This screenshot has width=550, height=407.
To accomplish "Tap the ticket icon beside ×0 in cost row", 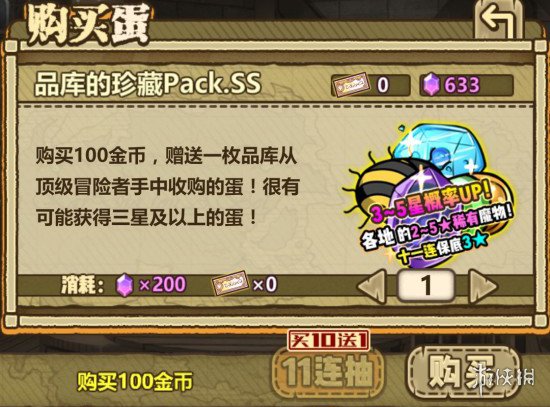I will [x=230, y=284].
